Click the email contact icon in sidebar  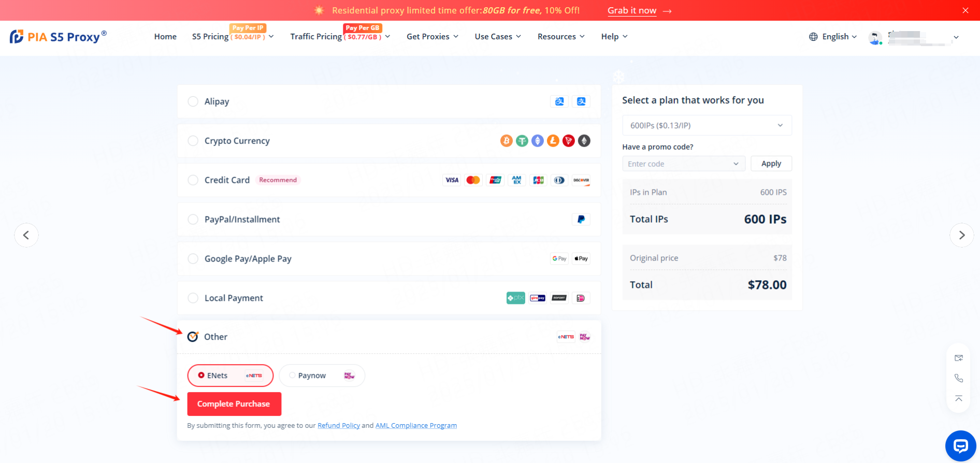coord(959,358)
